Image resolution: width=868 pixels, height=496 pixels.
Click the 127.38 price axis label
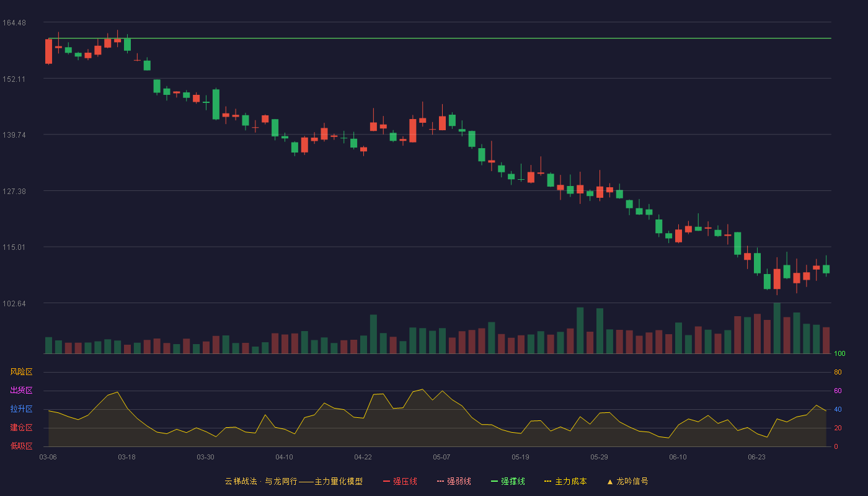click(14, 191)
